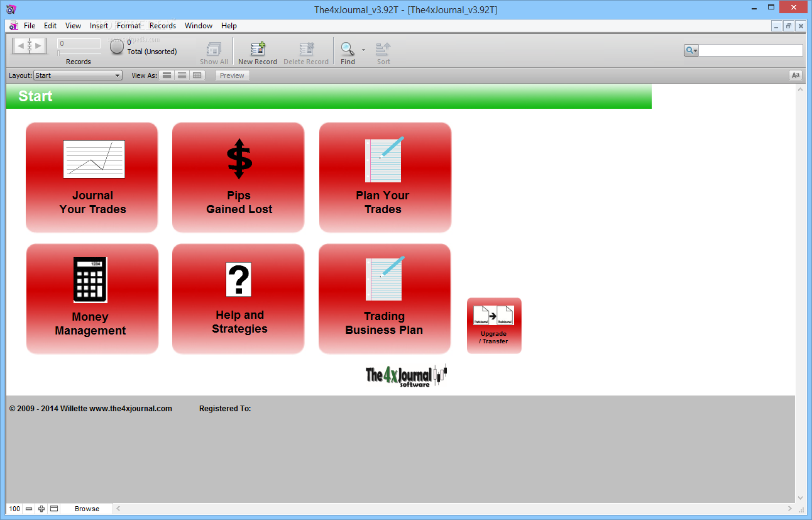Screen dimensions: 812x520
Task: Switch to Form view
Action: click(167, 75)
